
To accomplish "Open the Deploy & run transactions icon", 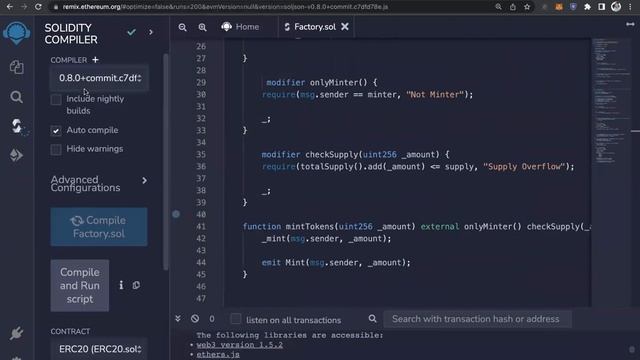I will click(x=16, y=155).
